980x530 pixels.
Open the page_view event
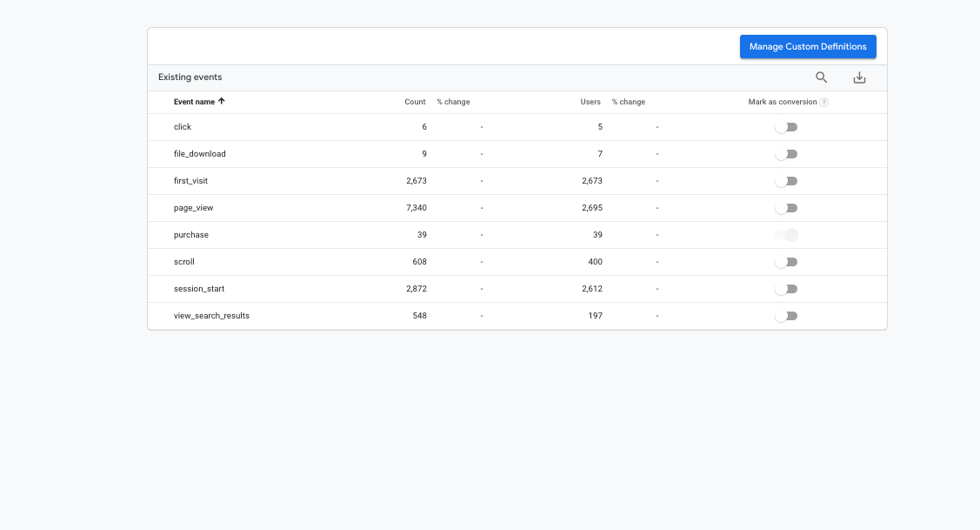pos(193,208)
